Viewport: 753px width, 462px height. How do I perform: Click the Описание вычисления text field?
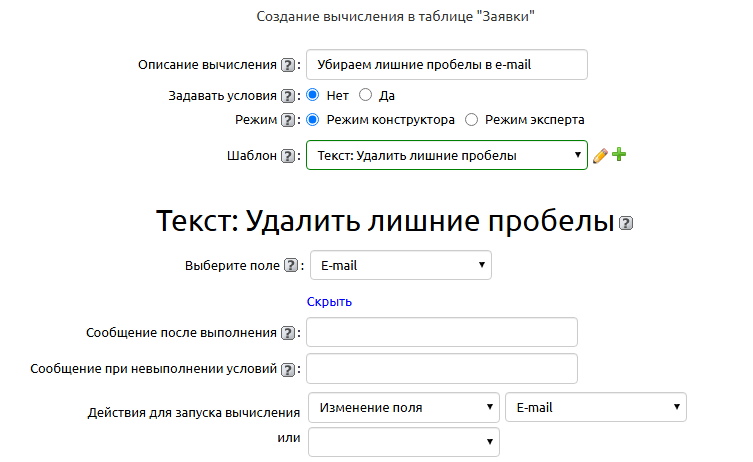tap(446, 64)
